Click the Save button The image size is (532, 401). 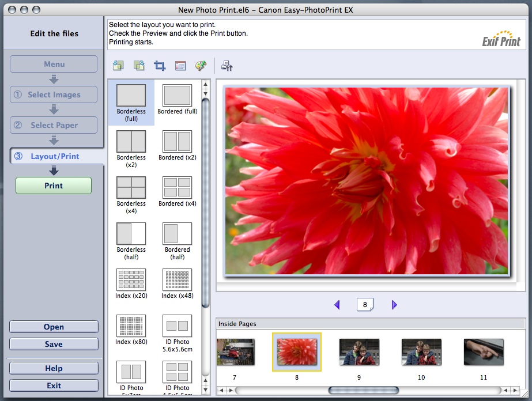pos(54,344)
